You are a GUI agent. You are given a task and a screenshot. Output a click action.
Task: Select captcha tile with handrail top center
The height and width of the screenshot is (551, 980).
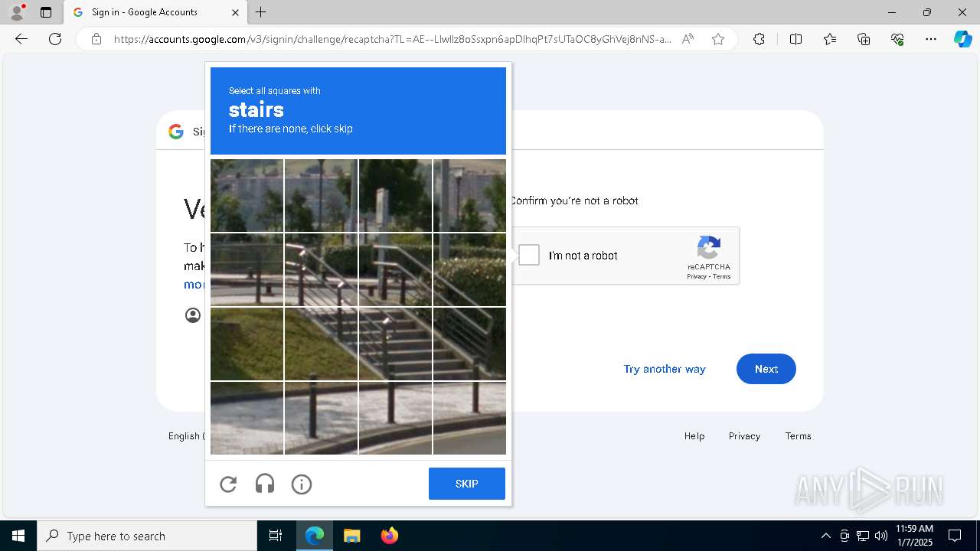pos(321,270)
